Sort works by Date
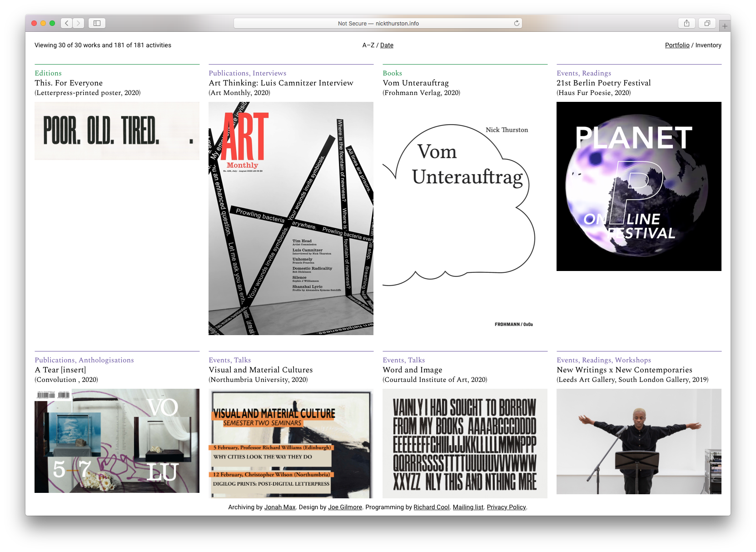 (387, 45)
